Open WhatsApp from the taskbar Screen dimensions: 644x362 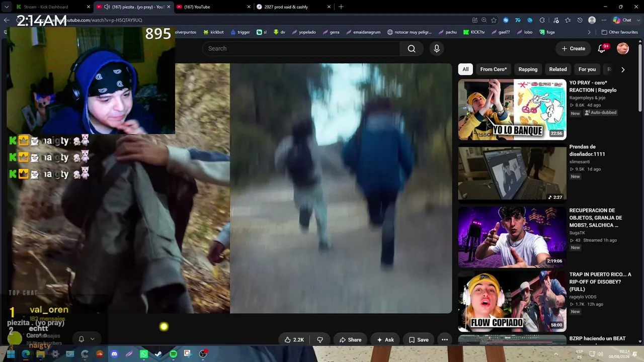click(144, 354)
